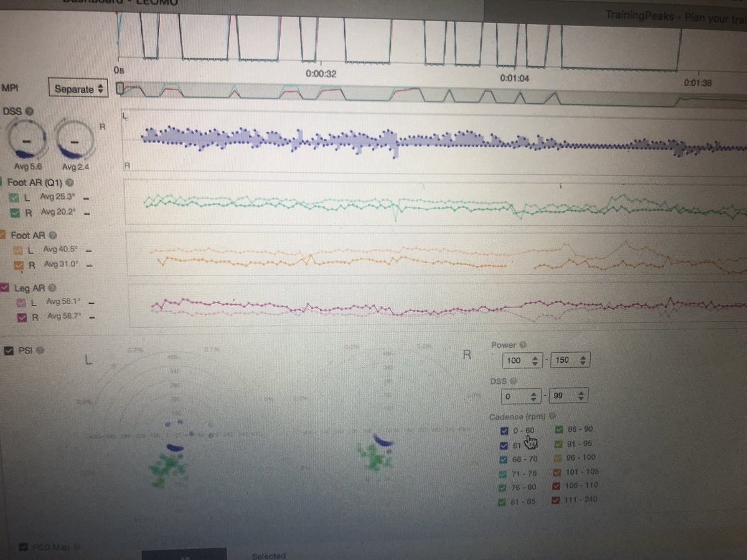This screenshot has width=747, height=560.
Task: Toggle the 91 - 95 cadence checkbox
Action: [x=559, y=444]
